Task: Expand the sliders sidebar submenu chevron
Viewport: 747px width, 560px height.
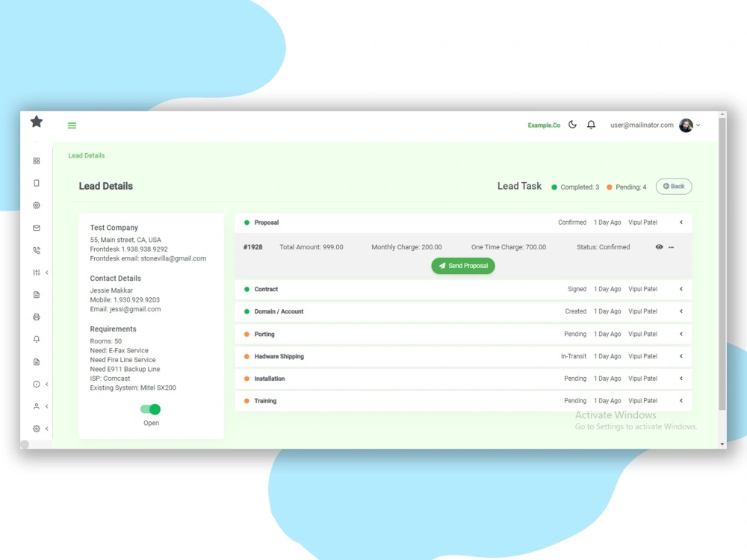Action: tap(46, 273)
